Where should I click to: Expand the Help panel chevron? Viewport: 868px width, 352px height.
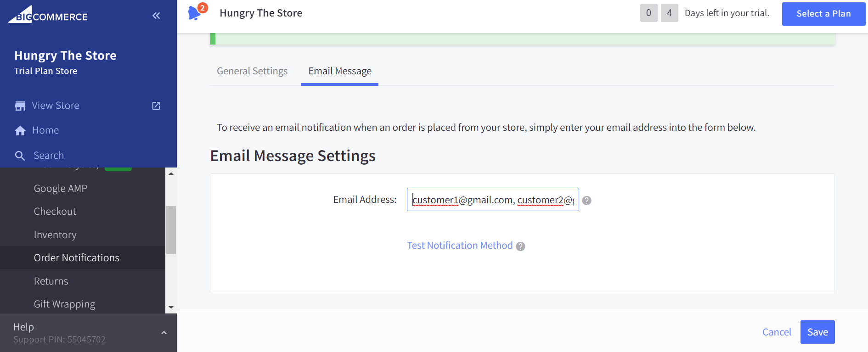[x=164, y=333]
